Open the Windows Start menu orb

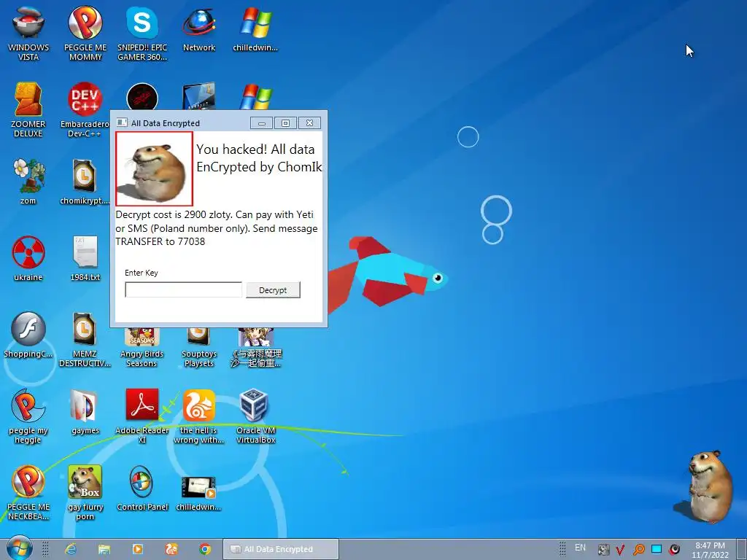tap(19, 548)
